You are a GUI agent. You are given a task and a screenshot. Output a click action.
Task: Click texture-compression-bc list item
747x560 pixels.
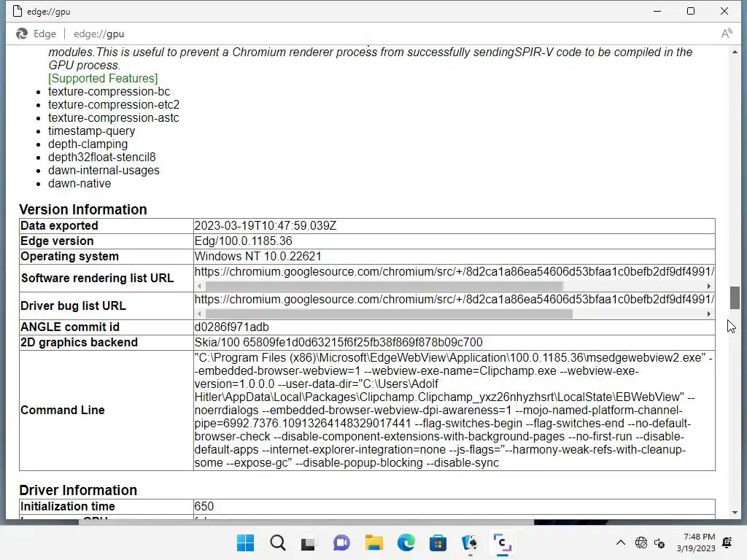[109, 91]
